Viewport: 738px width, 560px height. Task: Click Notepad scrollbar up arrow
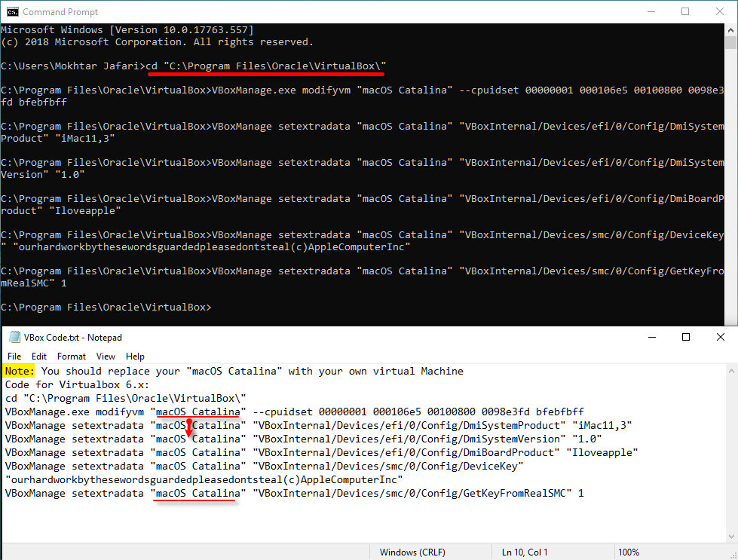pos(731,371)
